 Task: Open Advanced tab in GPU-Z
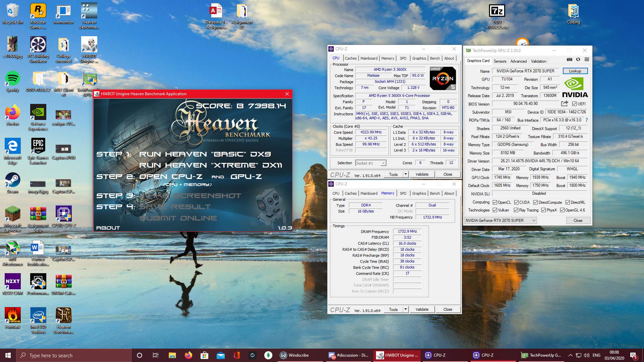click(518, 61)
